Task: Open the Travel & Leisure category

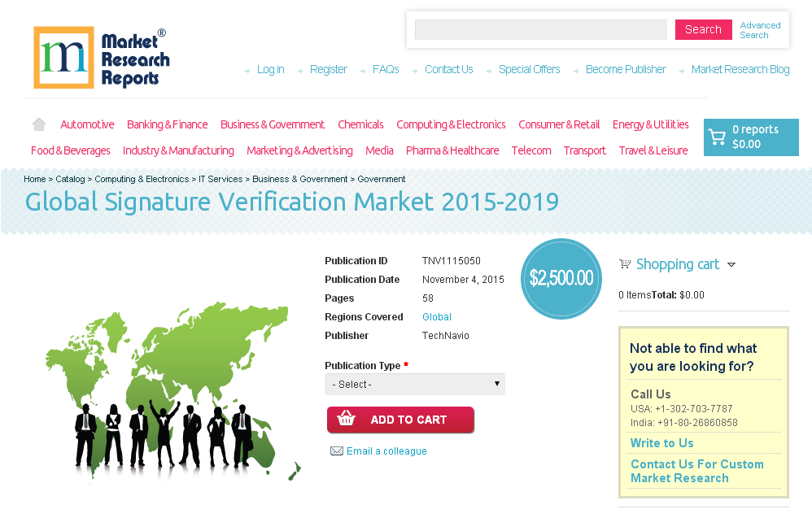Action: point(653,150)
